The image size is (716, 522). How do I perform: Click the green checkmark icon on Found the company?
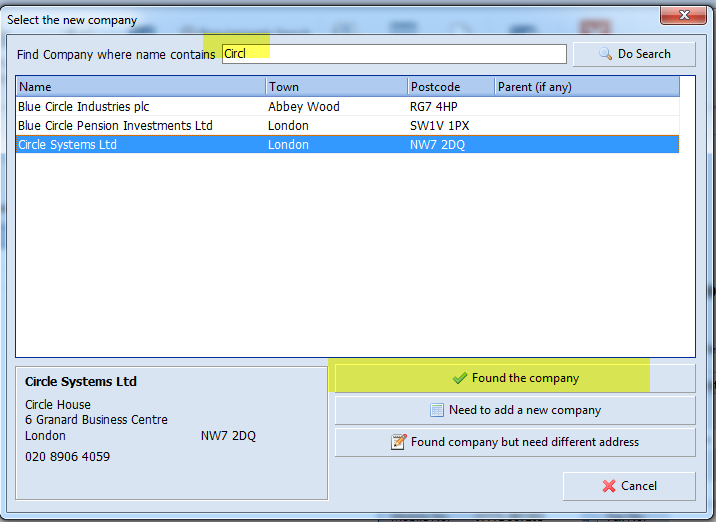[x=459, y=378]
